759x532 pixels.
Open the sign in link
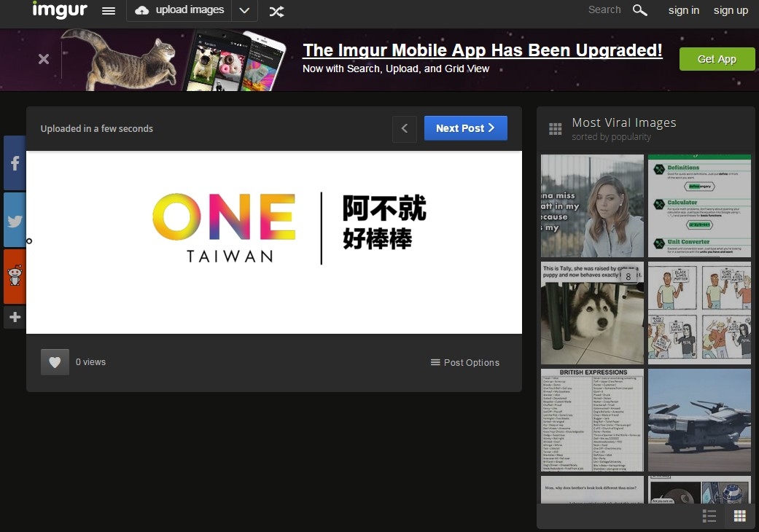pyautogui.click(x=683, y=10)
